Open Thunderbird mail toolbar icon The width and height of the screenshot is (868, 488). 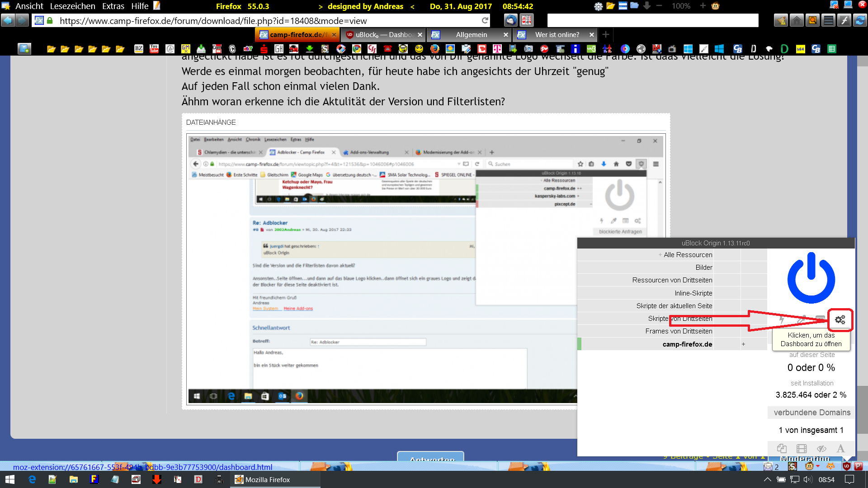pyautogui.click(x=511, y=20)
